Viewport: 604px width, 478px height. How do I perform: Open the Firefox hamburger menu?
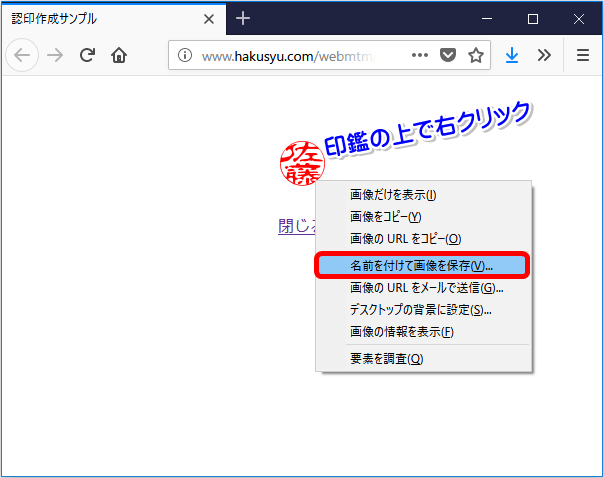coord(583,55)
